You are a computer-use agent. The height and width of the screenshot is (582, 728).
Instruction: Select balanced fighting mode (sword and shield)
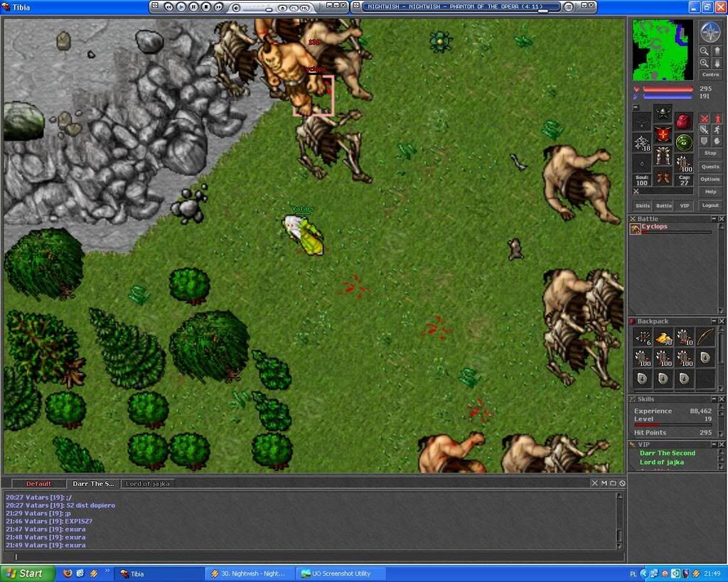point(705,130)
